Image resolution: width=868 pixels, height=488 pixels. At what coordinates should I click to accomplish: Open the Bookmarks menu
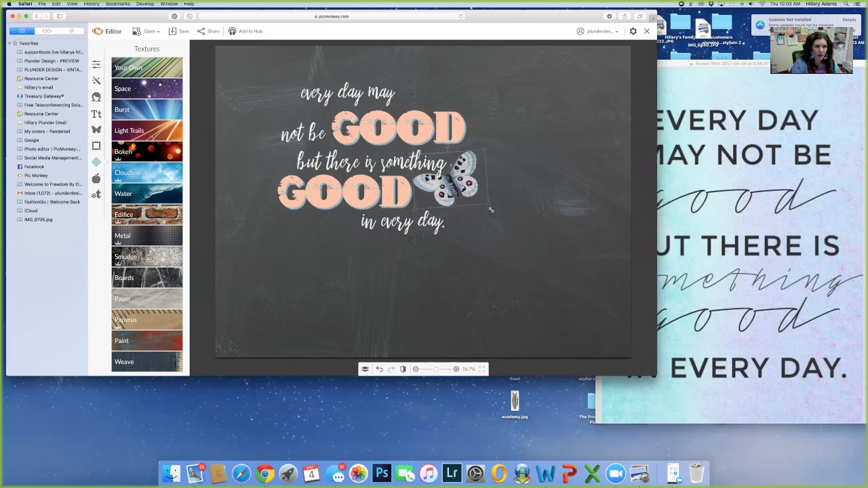(118, 4)
